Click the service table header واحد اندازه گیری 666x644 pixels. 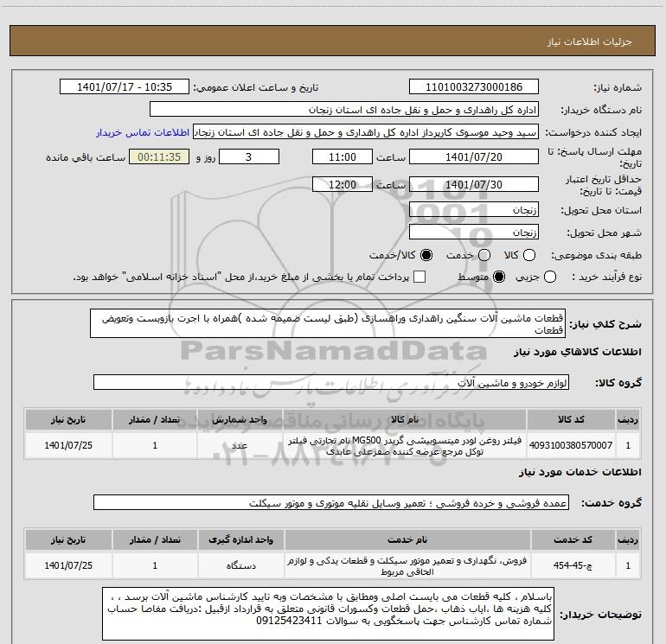click(x=240, y=540)
